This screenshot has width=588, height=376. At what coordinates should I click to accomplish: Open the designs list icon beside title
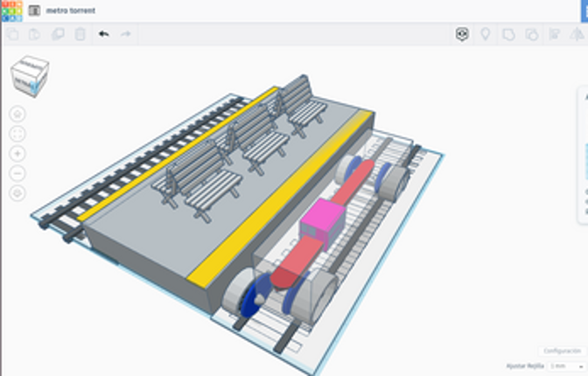pos(35,11)
